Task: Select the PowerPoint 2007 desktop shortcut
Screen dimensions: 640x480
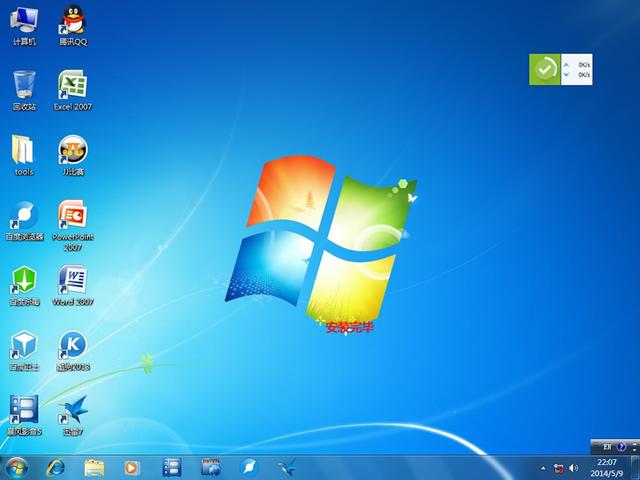Action: (x=73, y=225)
